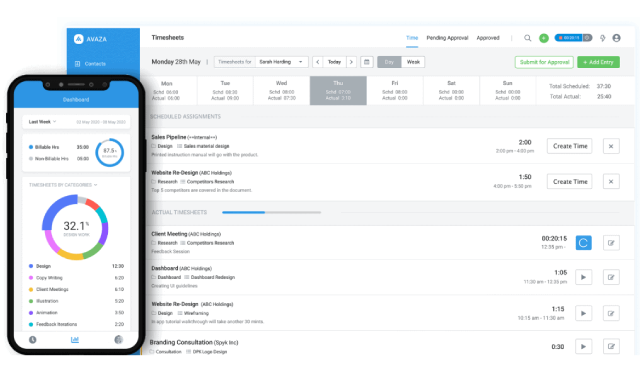Select the Week view toggle
The width and height of the screenshot is (640, 370).
(413, 62)
